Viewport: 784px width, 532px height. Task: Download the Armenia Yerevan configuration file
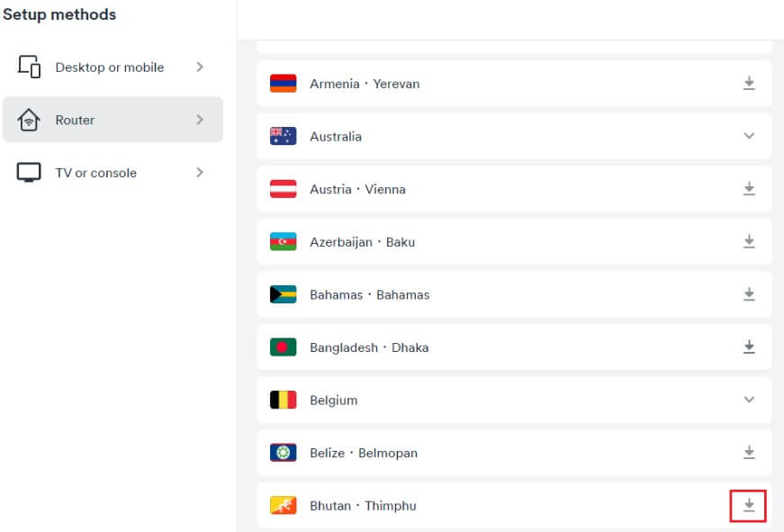click(x=748, y=84)
